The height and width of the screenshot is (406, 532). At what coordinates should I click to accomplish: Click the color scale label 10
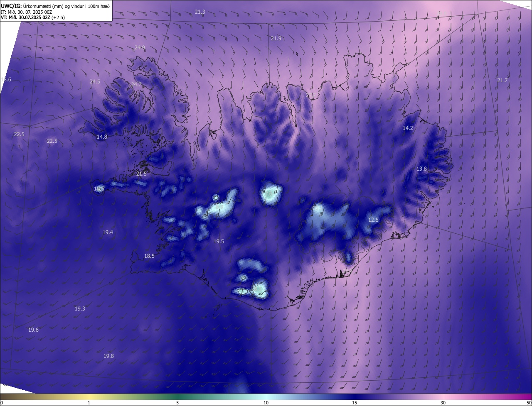[x=266, y=403]
